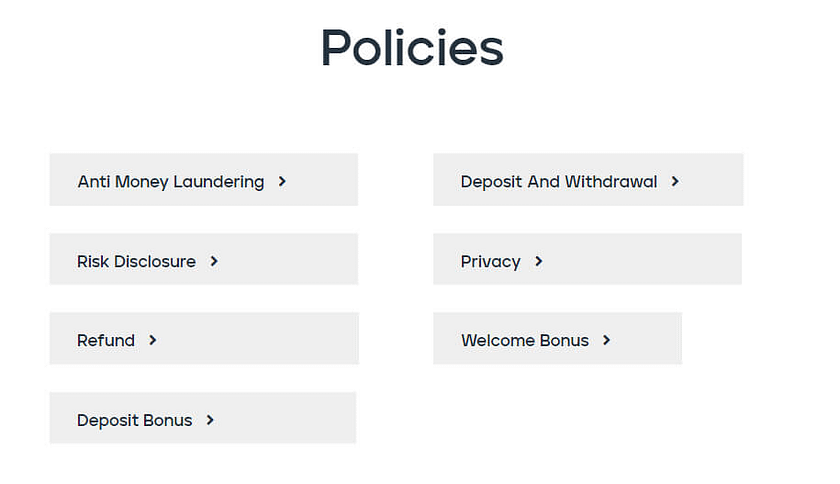Click the arrow icon beside Privacy
Viewport: 840px width, 484px height.
coord(538,262)
